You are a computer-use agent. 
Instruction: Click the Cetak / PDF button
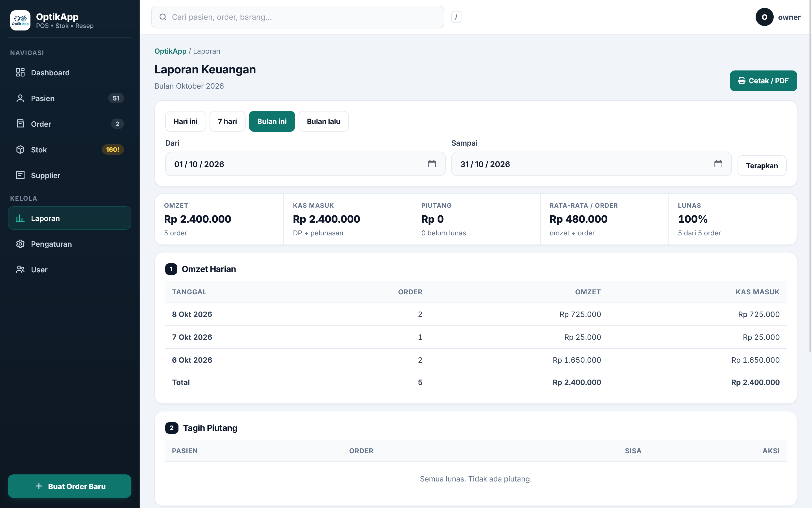[x=763, y=81]
